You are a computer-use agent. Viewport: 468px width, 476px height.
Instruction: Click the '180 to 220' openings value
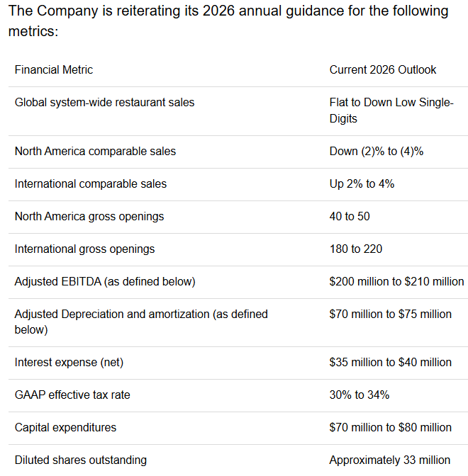355,249
